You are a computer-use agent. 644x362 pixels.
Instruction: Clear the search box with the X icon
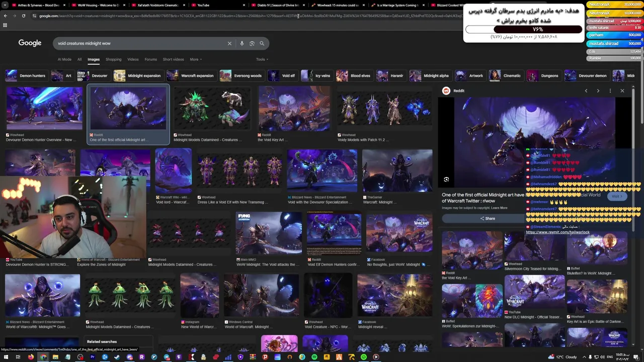click(229, 43)
